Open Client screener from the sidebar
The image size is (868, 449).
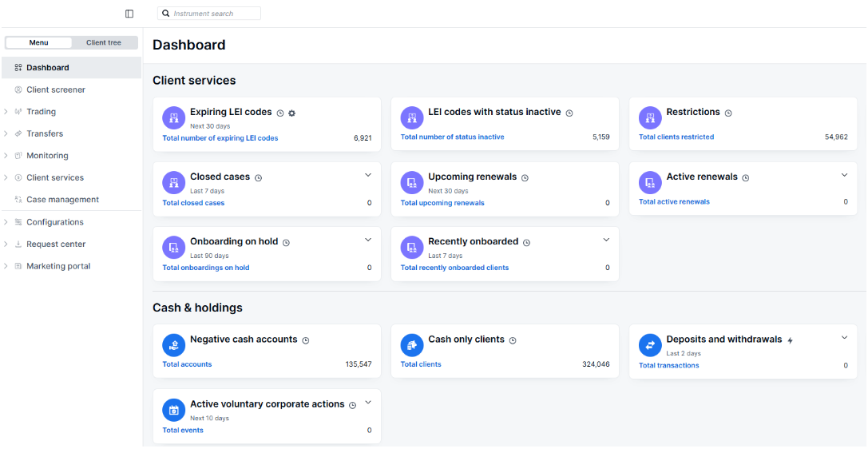pos(55,90)
